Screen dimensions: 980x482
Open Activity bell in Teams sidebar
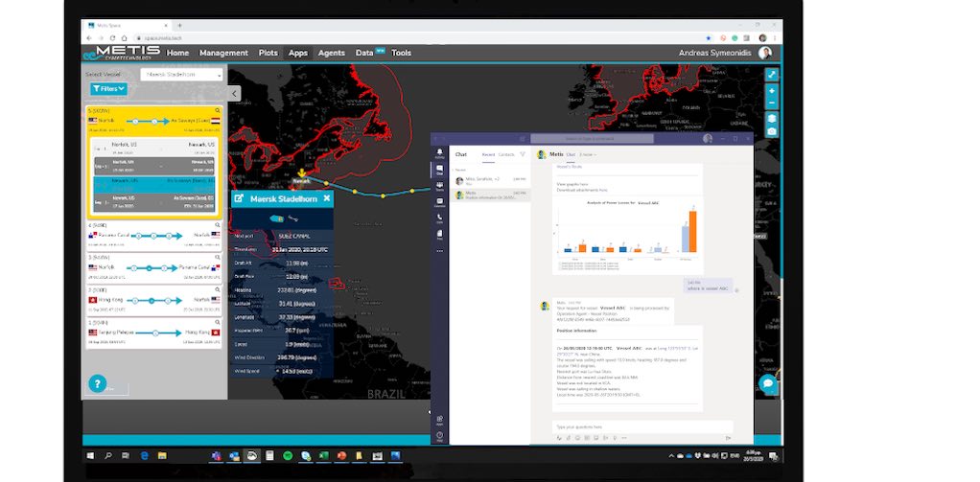[x=439, y=153]
